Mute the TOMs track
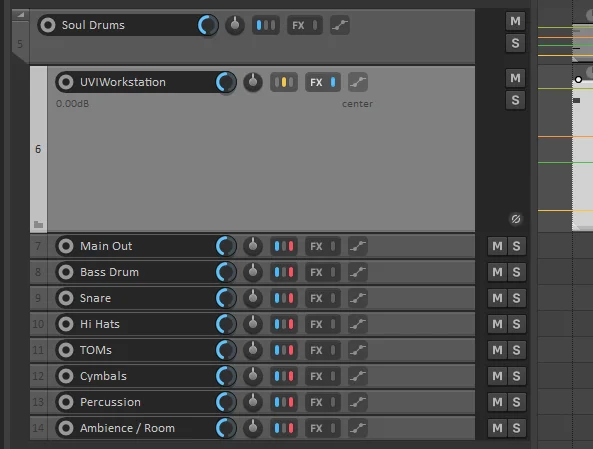 coord(497,350)
